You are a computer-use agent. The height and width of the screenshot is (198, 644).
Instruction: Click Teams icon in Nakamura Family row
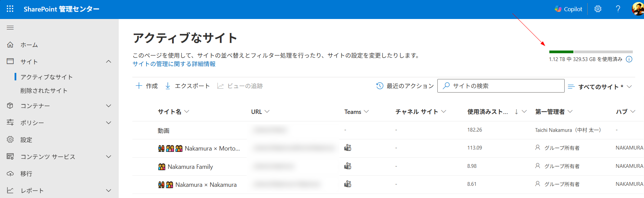pos(348,166)
